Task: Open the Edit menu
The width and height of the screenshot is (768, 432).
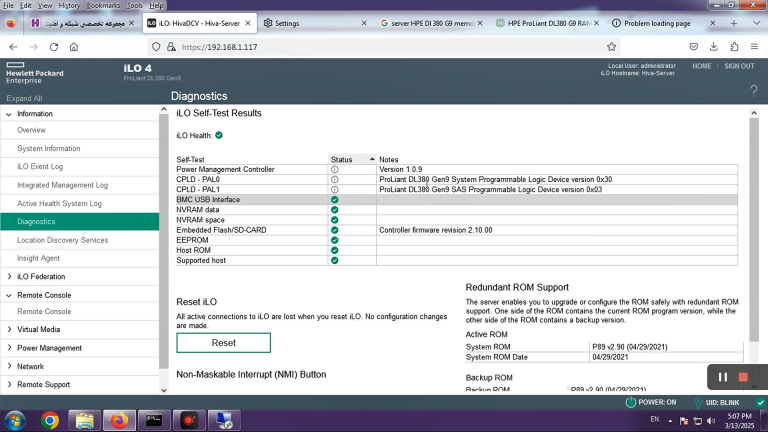Action: (x=25, y=5)
